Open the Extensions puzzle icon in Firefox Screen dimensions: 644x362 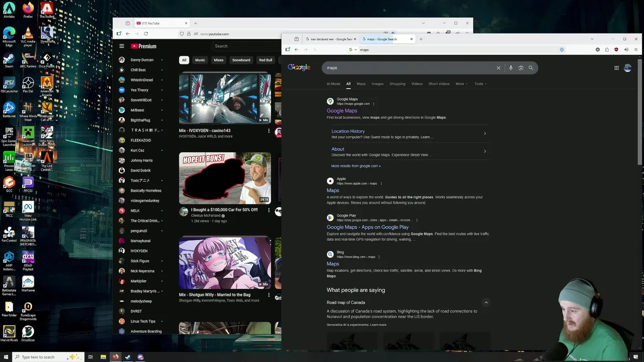pyautogui.click(x=607, y=49)
